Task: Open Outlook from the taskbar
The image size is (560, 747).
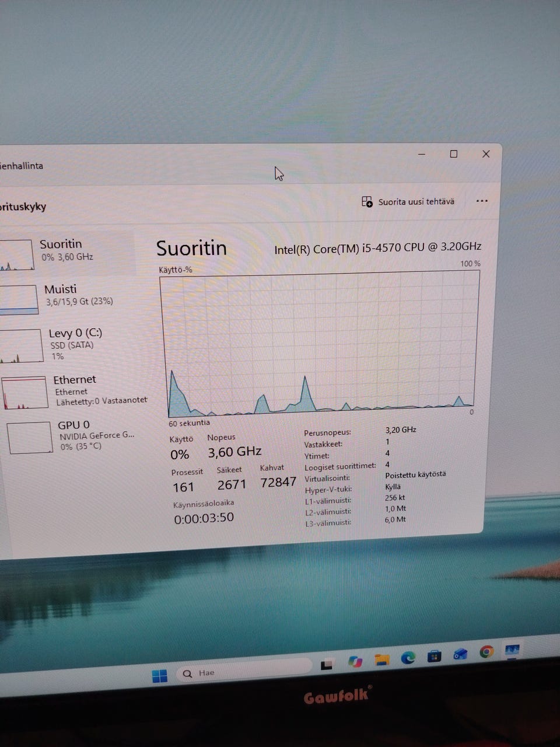Action: pyautogui.click(x=460, y=654)
